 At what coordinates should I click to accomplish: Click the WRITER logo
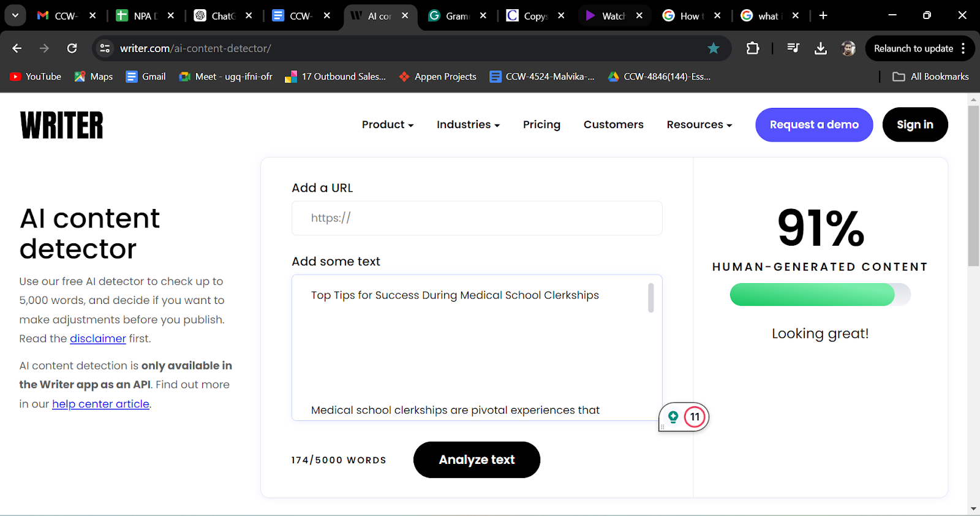[x=62, y=125]
